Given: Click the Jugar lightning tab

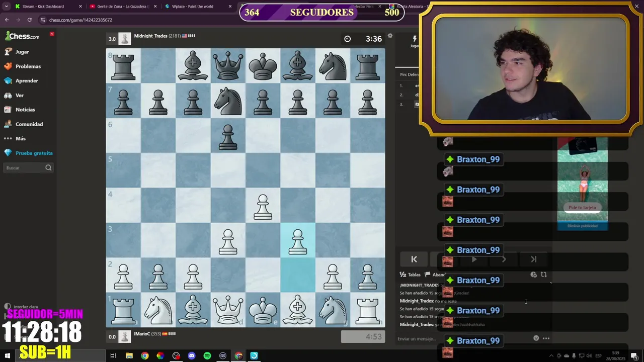Looking at the screenshot, I should click(415, 42).
